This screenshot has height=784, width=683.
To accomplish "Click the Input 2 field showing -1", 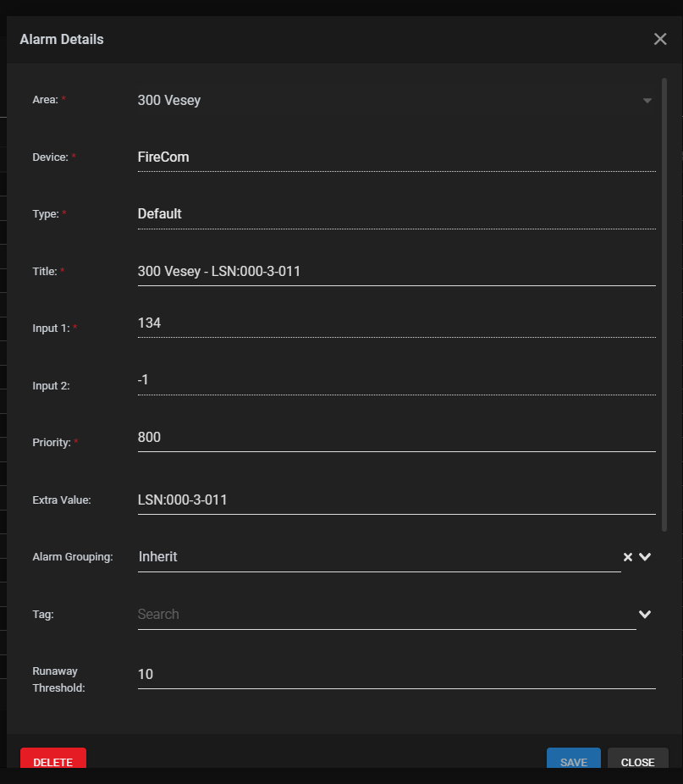I will click(396, 381).
